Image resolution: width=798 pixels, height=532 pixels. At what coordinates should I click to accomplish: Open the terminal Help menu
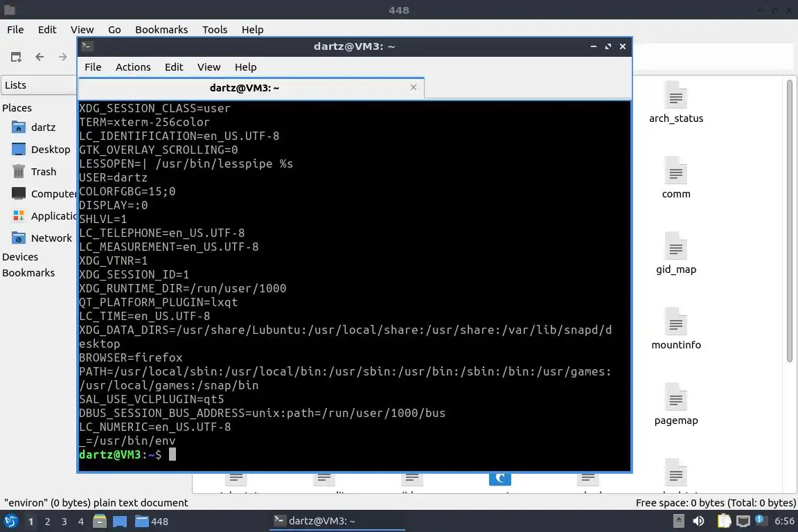[x=245, y=67]
